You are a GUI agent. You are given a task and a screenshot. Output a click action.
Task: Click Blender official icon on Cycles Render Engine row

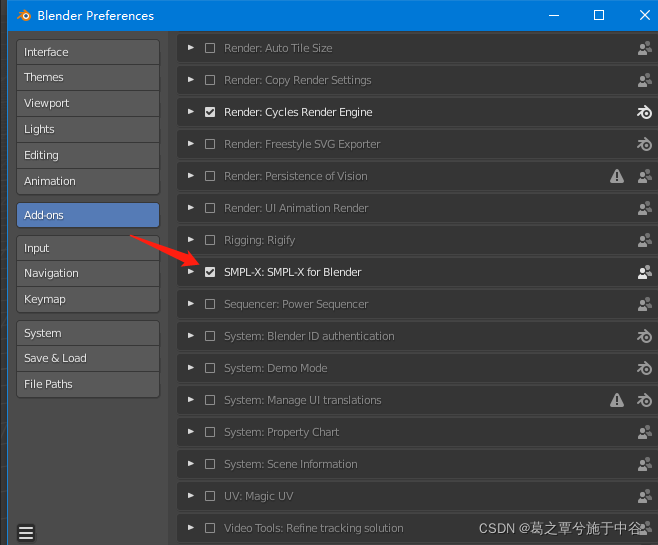[x=645, y=112]
